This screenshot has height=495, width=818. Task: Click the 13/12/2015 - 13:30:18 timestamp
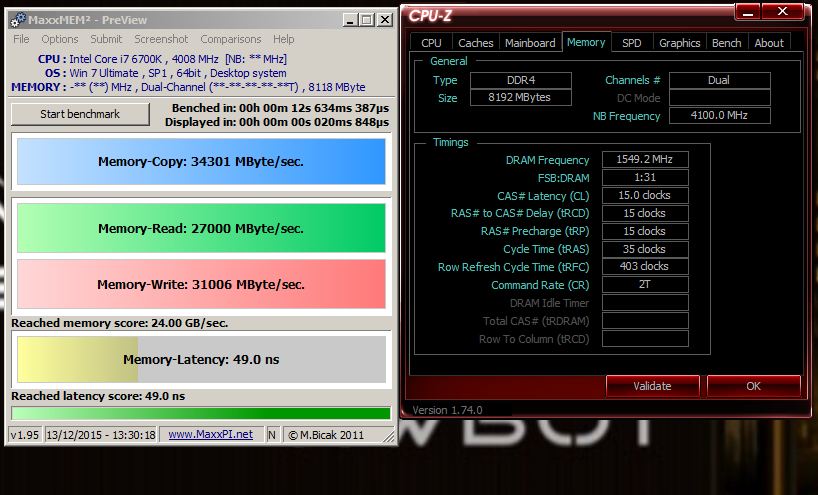point(101,434)
